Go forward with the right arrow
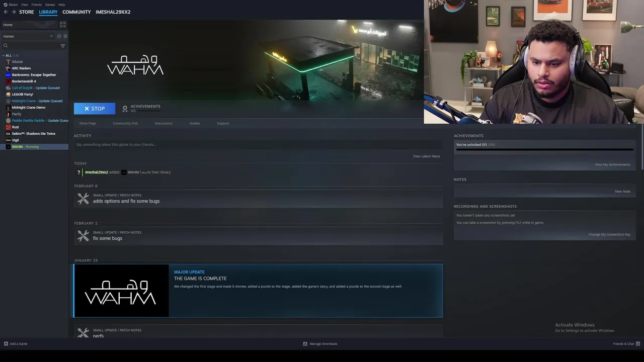The height and width of the screenshot is (362, 644). [x=14, y=12]
